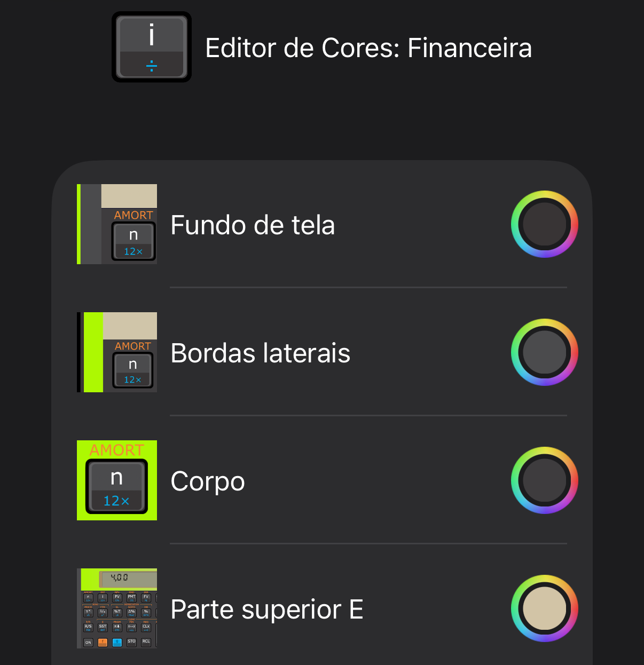Click the 'Editor de Cores: Financeira' title
This screenshot has height=665, width=644.
point(368,48)
